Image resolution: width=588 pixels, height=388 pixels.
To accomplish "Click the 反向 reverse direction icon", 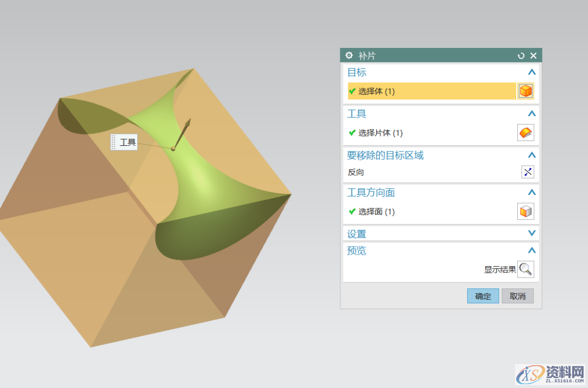I will [x=528, y=172].
